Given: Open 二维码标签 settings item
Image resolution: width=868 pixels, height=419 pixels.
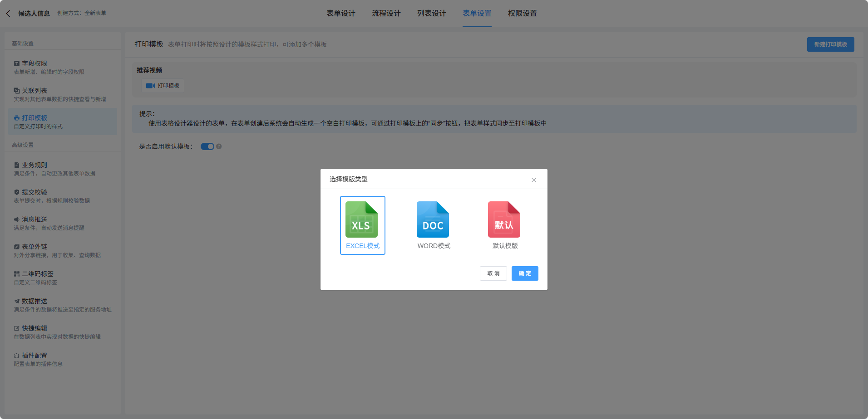Looking at the screenshot, I should click(38, 274).
